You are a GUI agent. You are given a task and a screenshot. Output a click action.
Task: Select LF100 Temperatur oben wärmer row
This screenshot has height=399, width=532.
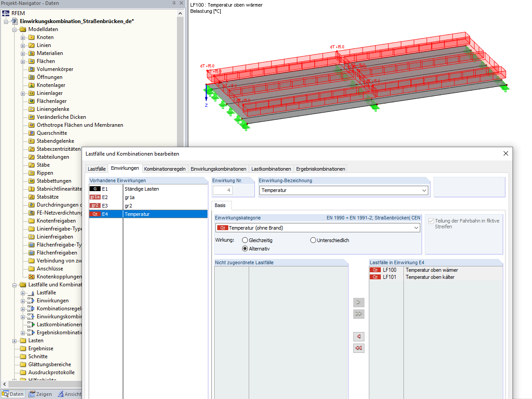436,270
